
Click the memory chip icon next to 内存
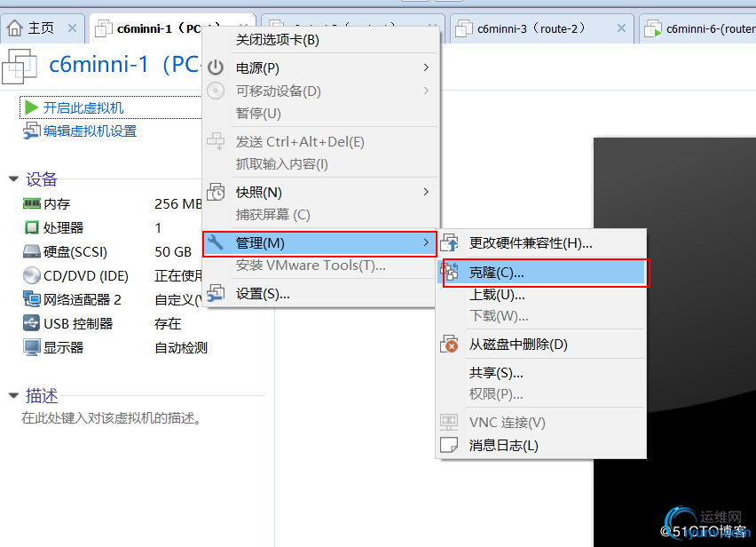click(x=32, y=203)
